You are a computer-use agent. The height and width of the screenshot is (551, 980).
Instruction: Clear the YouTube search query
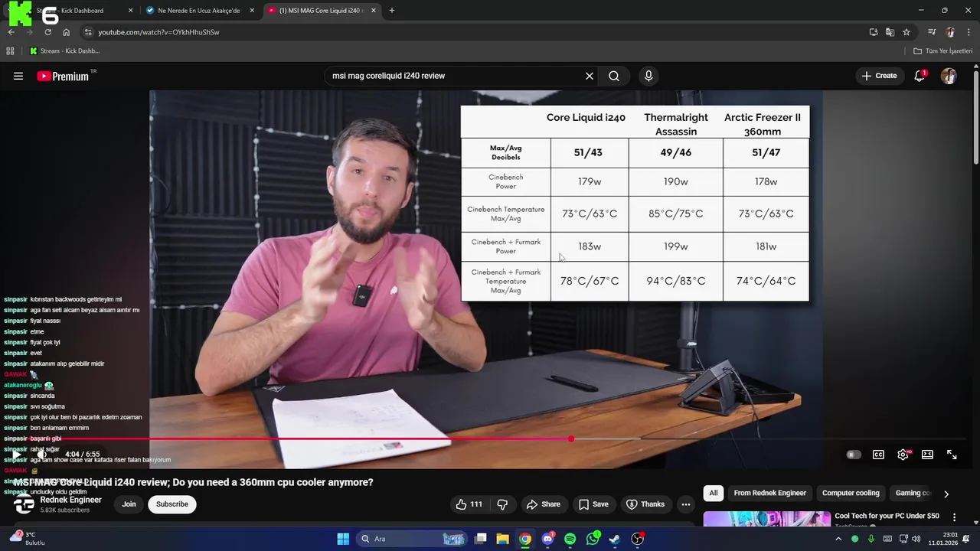pyautogui.click(x=590, y=76)
